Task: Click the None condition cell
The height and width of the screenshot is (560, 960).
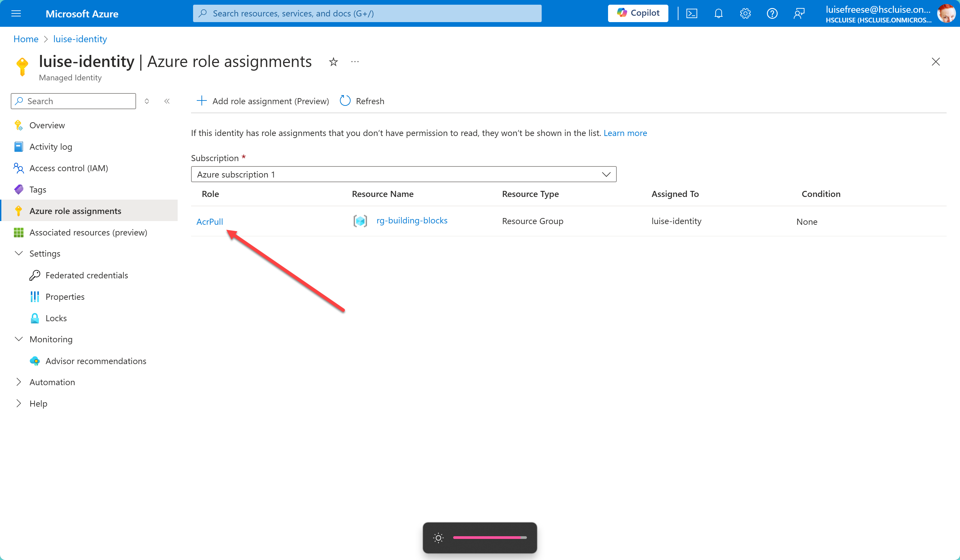Action: coord(806,222)
